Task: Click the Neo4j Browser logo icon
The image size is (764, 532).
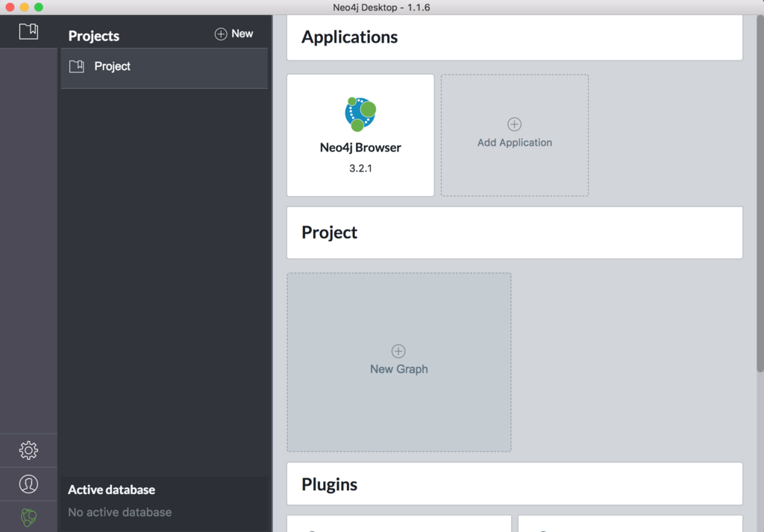Action: pos(360,114)
